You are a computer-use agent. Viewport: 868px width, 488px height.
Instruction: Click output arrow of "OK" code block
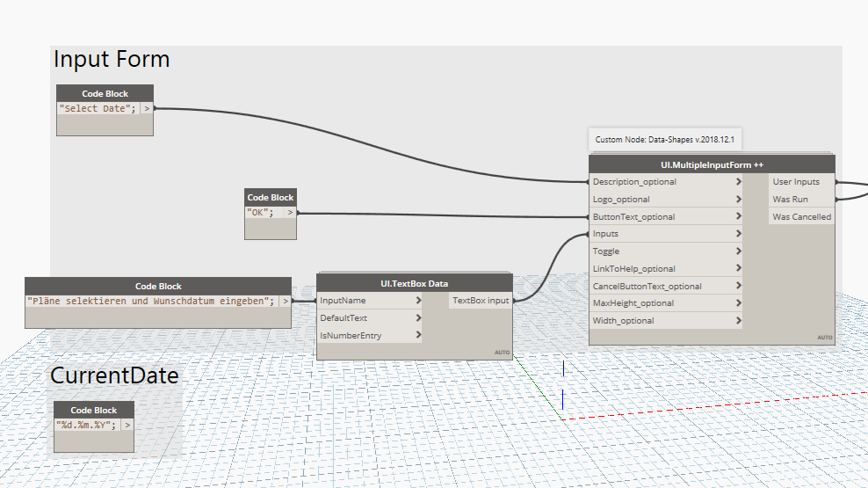click(290, 212)
